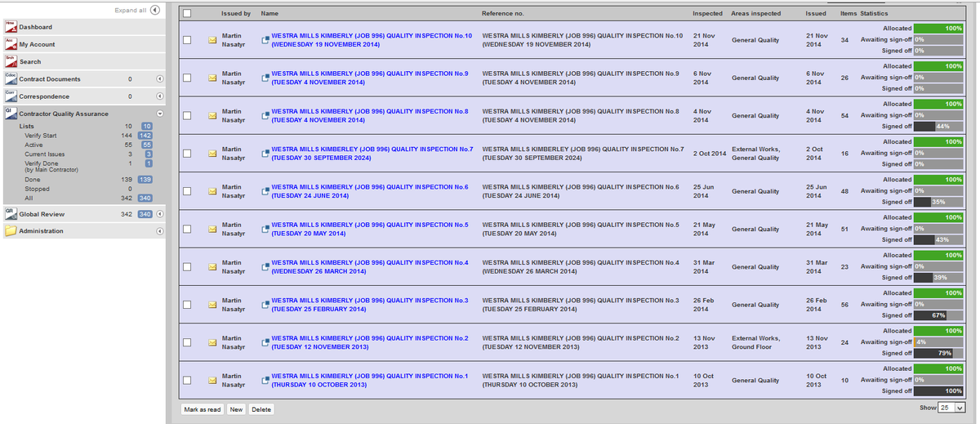Expand the Global Review section arrow
The width and height of the screenshot is (980, 424).
point(160,214)
